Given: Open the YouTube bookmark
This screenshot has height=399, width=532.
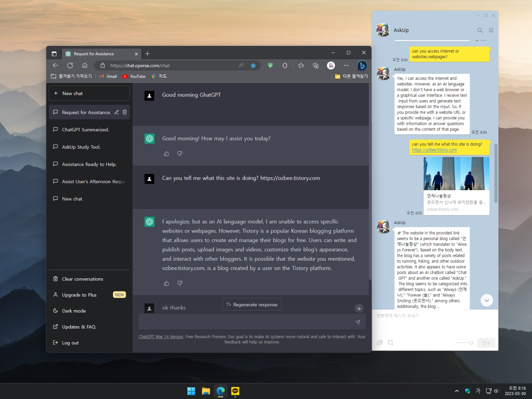Looking at the screenshot, I should (x=134, y=76).
